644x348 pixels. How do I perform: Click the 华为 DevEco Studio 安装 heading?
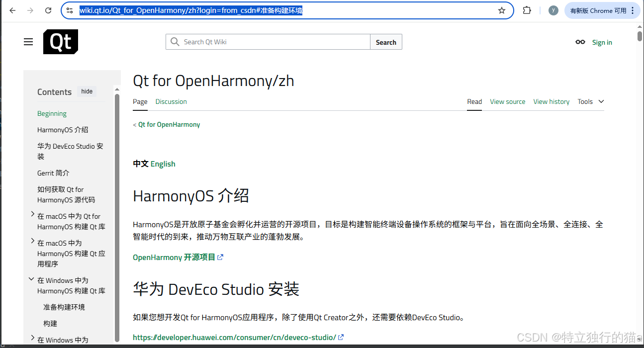[216, 289]
